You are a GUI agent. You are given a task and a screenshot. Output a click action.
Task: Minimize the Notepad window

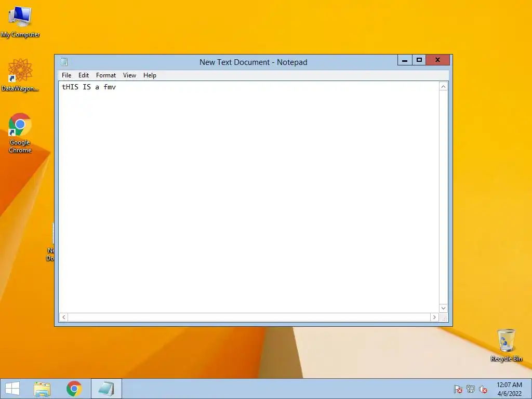[405, 60]
